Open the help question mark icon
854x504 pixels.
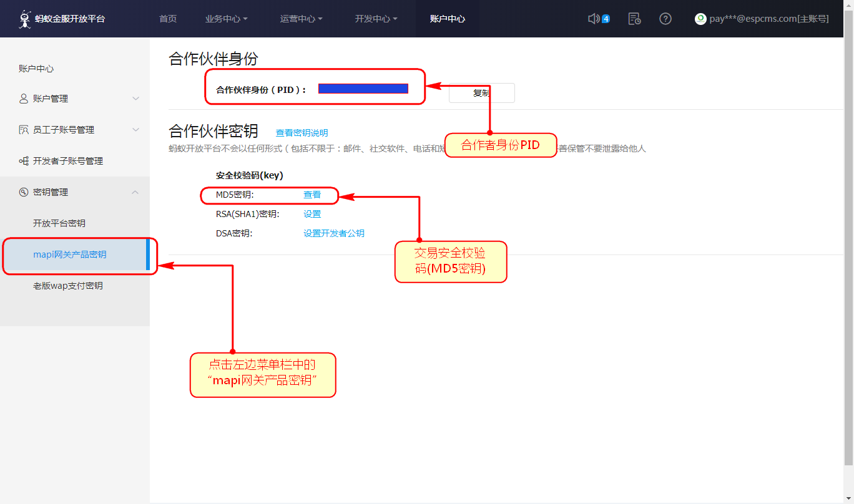click(665, 19)
